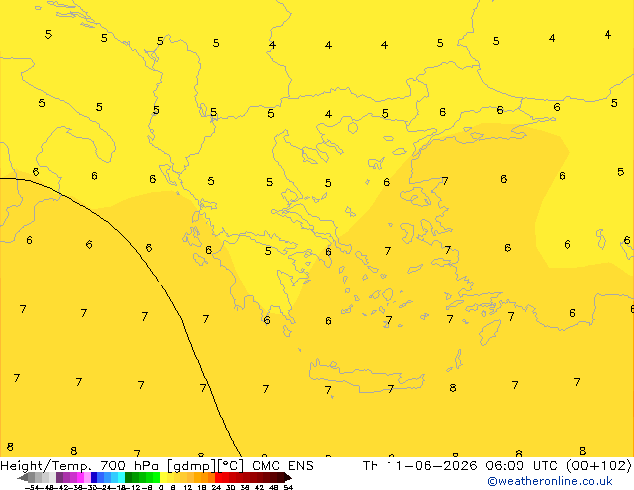Pick the cyan swatch in the temperature legend
Screen dimensions: 634x490
pyautogui.click(x=121, y=477)
